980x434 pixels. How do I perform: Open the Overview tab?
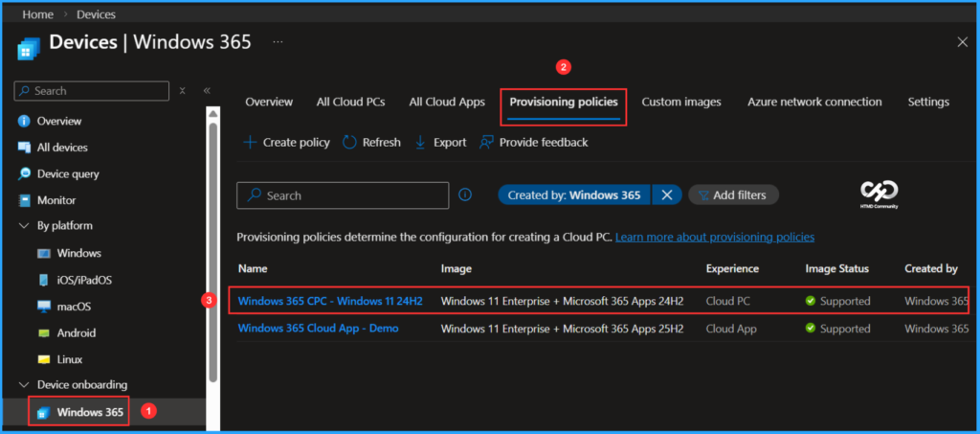pyautogui.click(x=269, y=102)
